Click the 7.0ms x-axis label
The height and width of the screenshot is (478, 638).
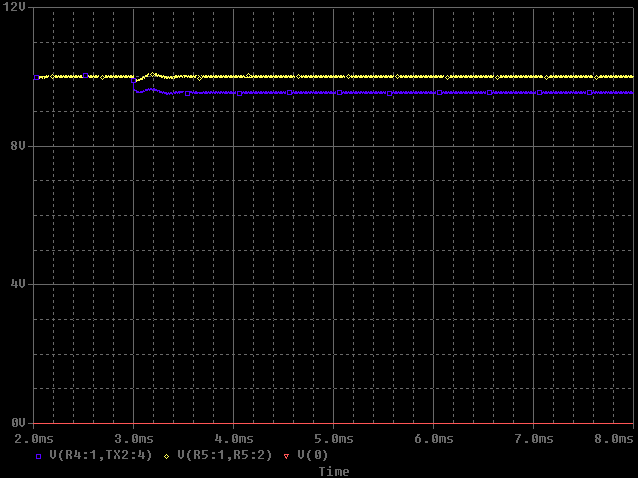tap(534, 439)
